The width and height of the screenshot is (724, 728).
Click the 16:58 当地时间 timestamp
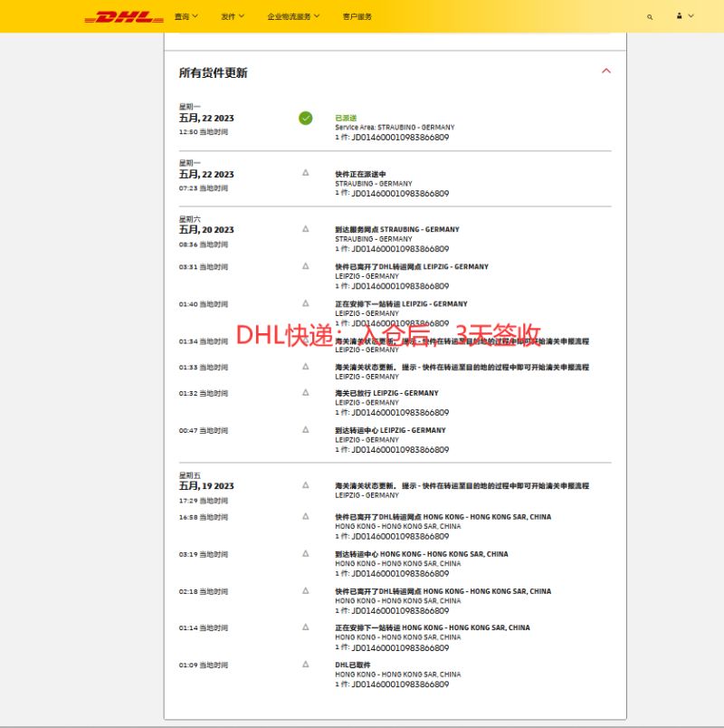click(204, 517)
